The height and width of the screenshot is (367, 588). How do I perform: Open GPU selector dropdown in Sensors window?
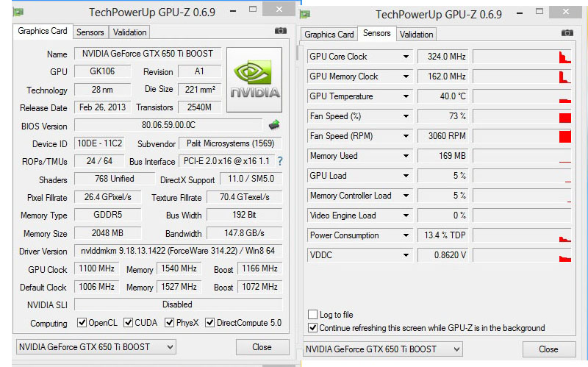[383, 349]
